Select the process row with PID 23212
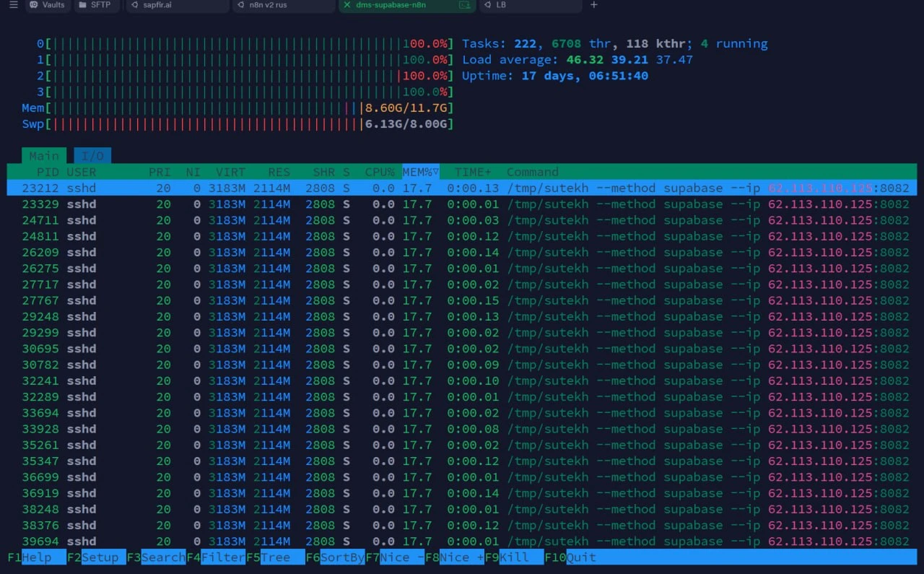Image resolution: width=924 pixels, height=574 pixels. [462, 188]
